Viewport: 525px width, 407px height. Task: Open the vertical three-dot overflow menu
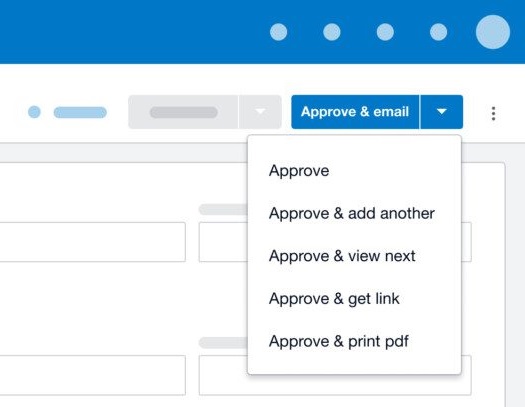pyautogui.click(x=493, y=113)
